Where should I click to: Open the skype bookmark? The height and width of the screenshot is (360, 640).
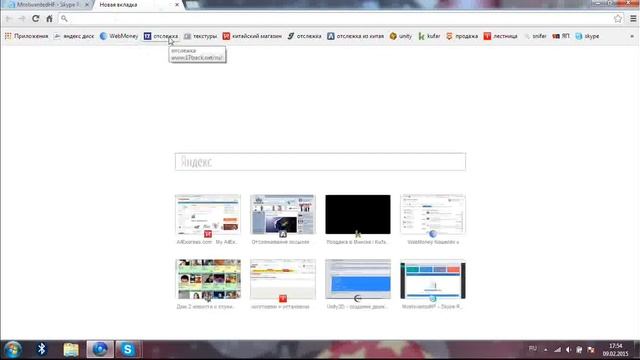point(587,36)
